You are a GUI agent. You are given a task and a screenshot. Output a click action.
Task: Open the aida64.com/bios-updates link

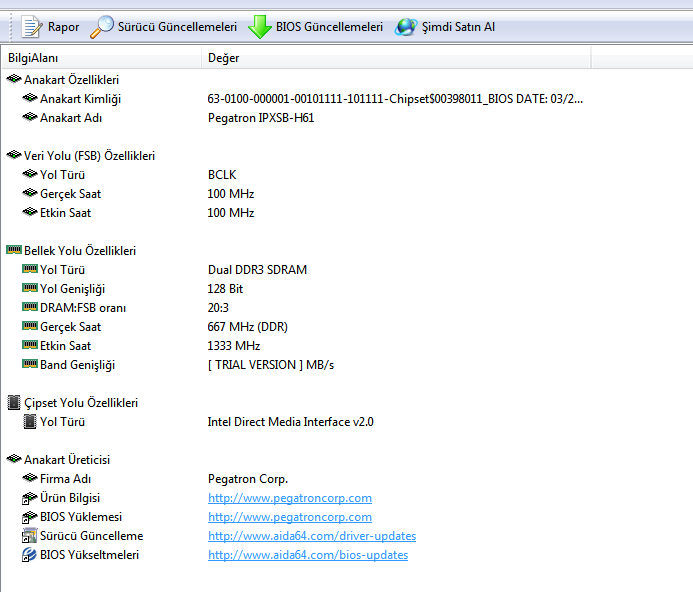[308, 555]
